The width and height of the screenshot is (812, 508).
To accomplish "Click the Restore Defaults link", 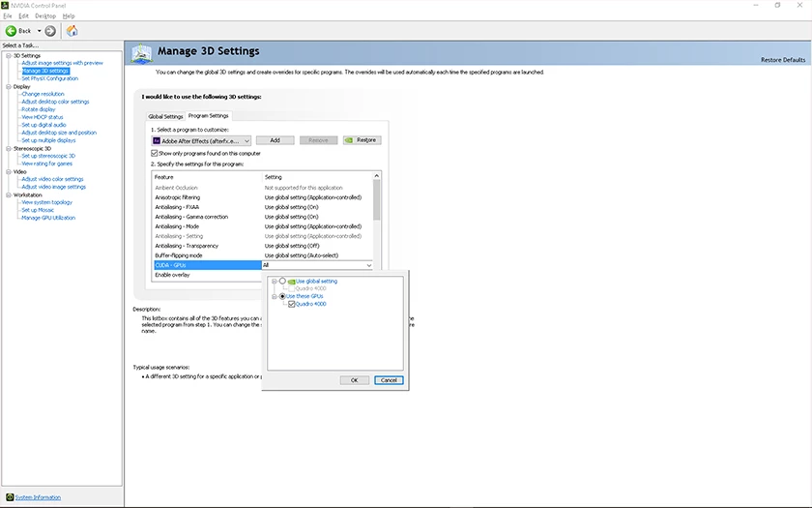I will (782, 60).
